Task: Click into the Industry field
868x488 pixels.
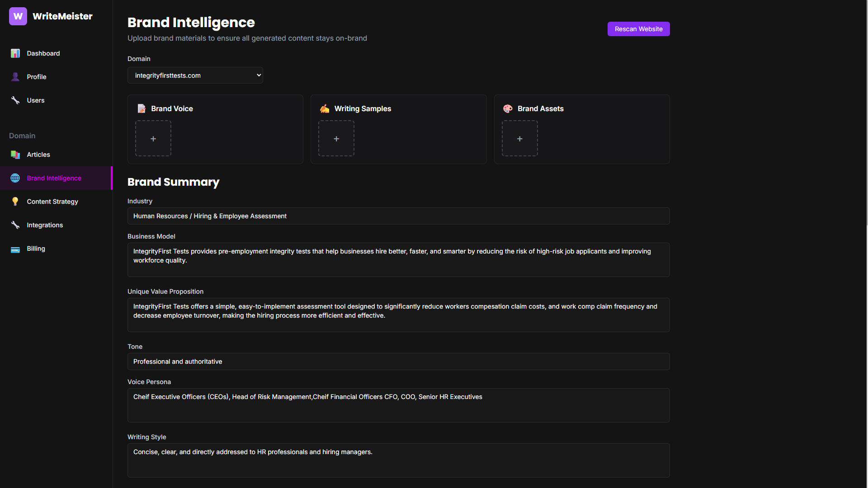Action: click(398, 216)
